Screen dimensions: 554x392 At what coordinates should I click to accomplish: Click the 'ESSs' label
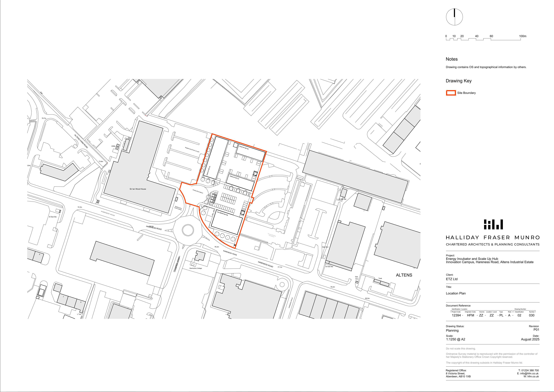113,146
